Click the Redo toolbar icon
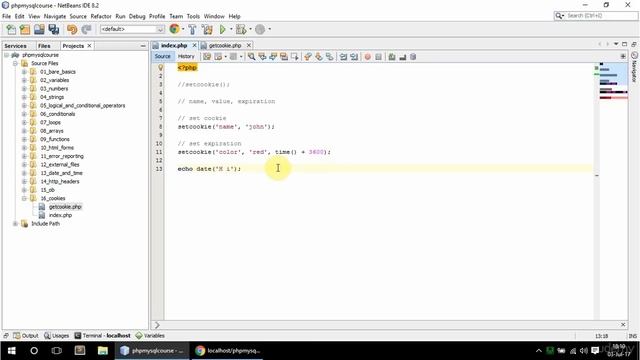This screenshot has height=360, width=640. 86,29
